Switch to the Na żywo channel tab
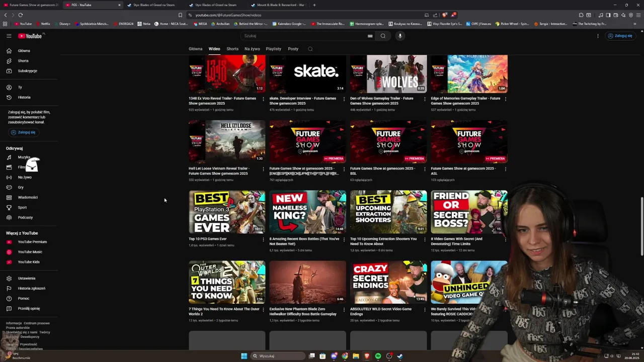The width and height of the screenshot is (644, 362). 252,49
